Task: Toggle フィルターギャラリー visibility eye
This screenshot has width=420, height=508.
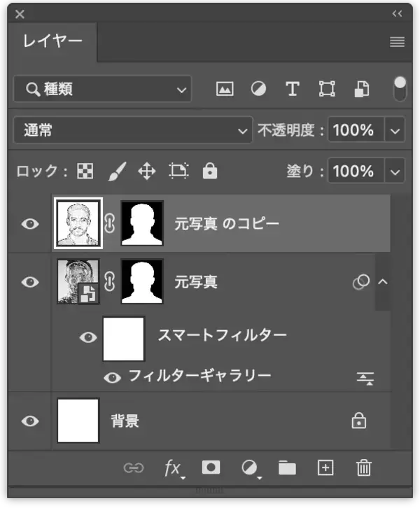Action: pos(112,377)
